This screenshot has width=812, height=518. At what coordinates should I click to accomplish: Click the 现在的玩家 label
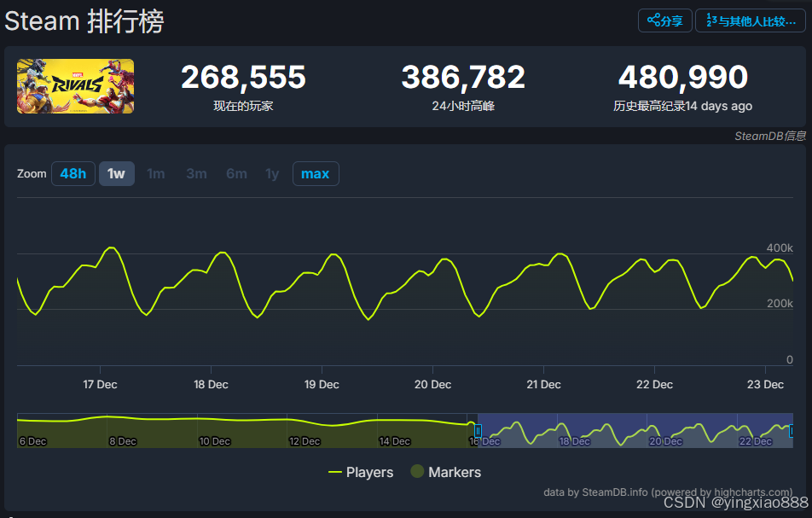(x=243, y=106)
